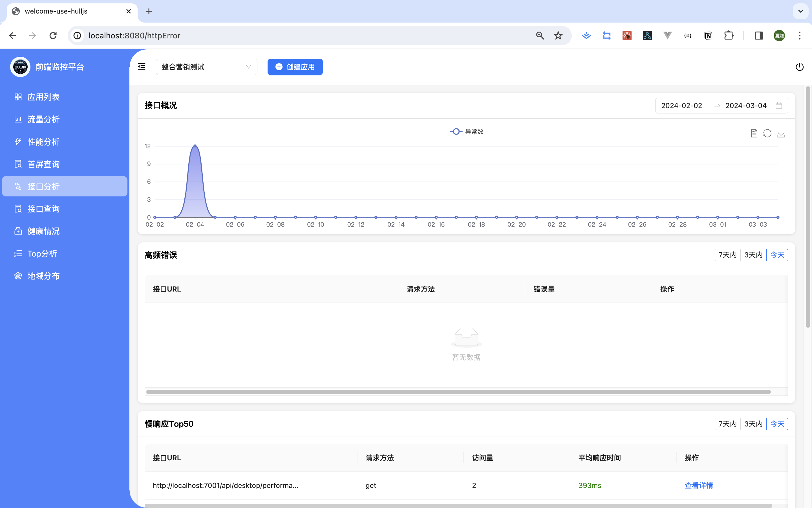812x508 pixels.
Task: Select 3天内 in 高频错误
Action: [753, 255]
